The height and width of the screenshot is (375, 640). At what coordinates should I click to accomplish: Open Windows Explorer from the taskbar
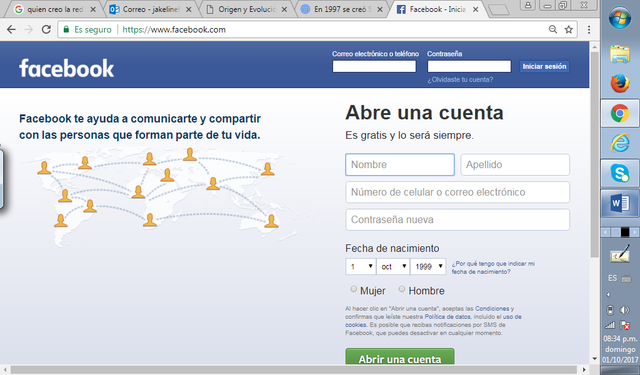tap(620, 54)
